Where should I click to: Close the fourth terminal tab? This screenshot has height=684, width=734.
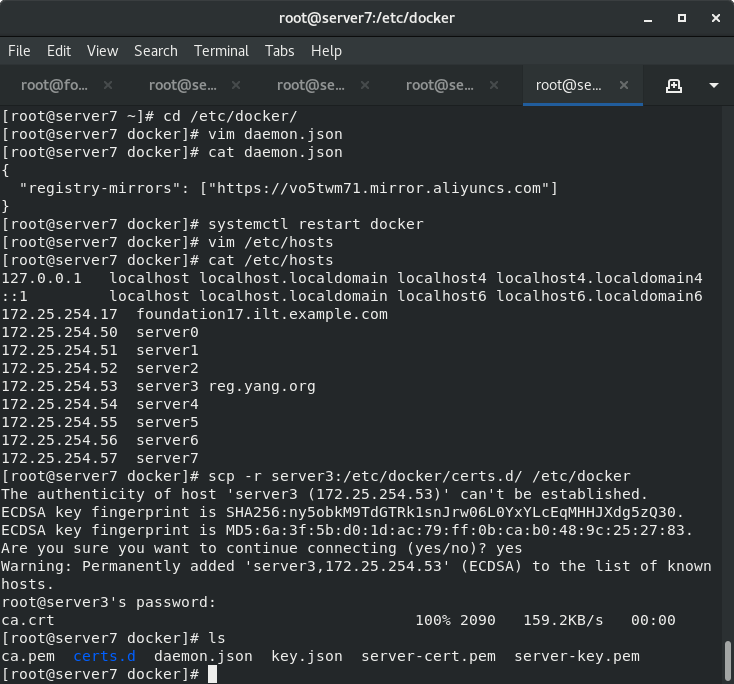point(493,85)
